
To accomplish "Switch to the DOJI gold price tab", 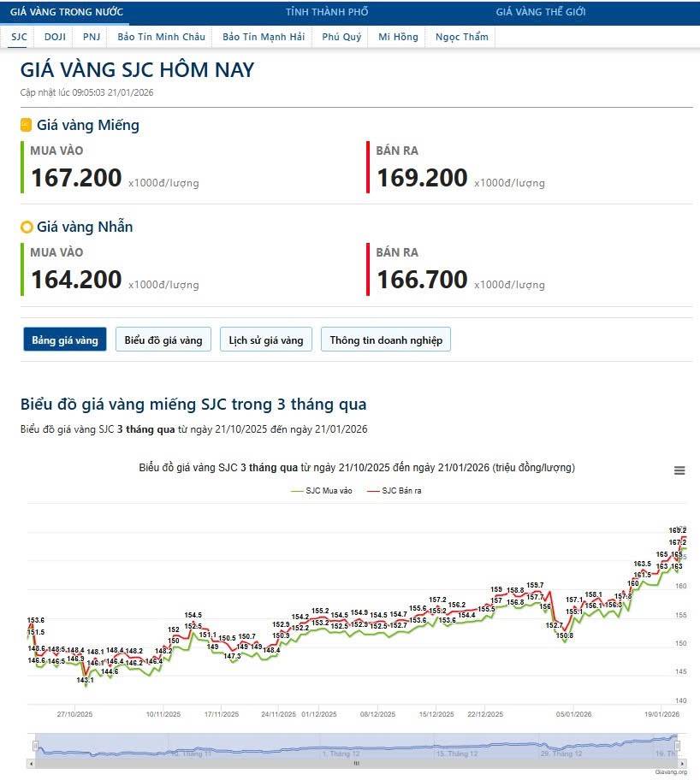I will point(55,37).
